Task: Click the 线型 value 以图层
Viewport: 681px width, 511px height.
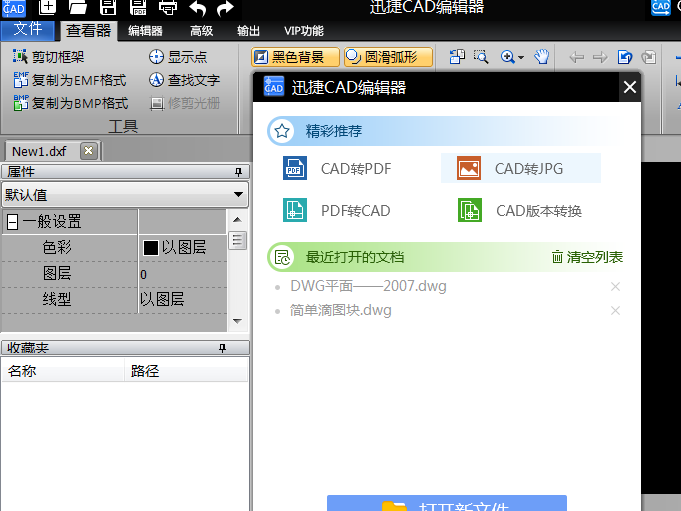Action: [x=162, y=299]
